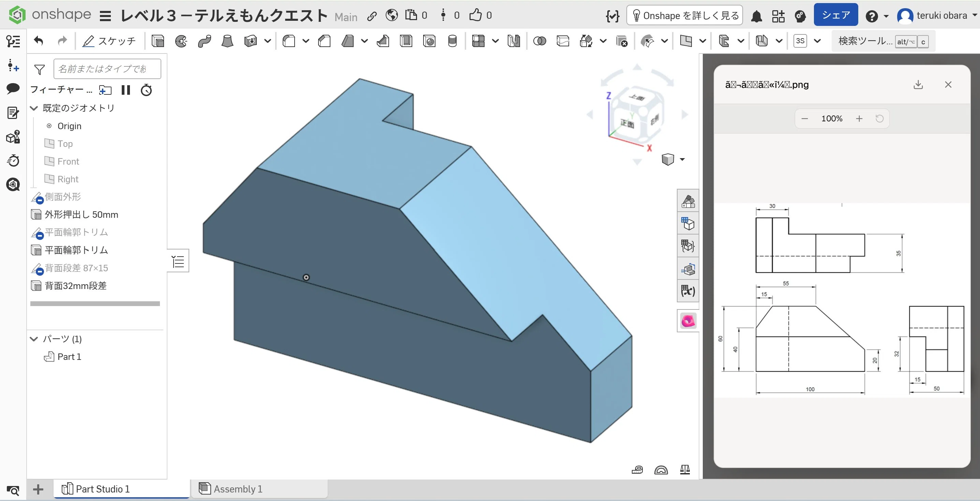Select the Chamfer tool icon
Image resolution: width=980 pixels, height=501 pixels.
[x=324, y=41]
